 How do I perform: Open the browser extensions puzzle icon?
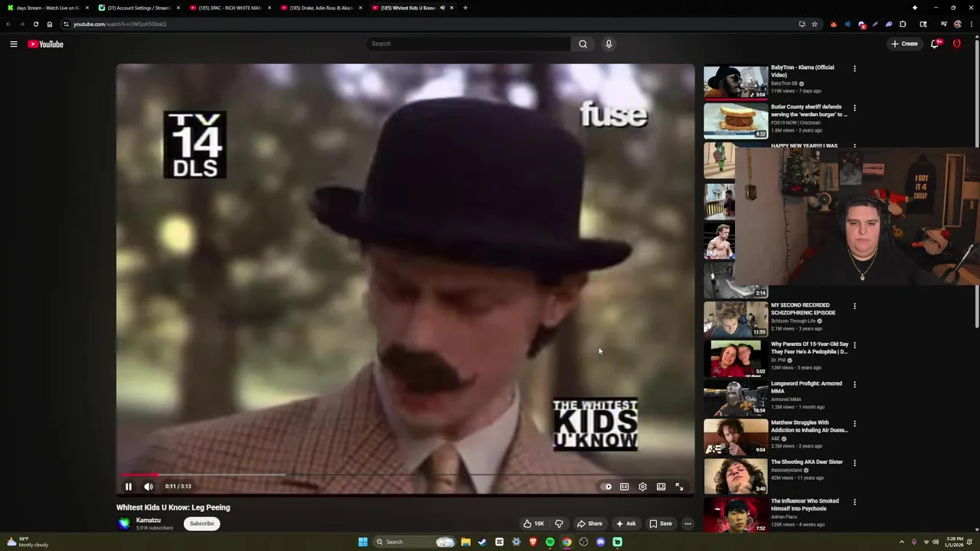(x=903, y=24)
